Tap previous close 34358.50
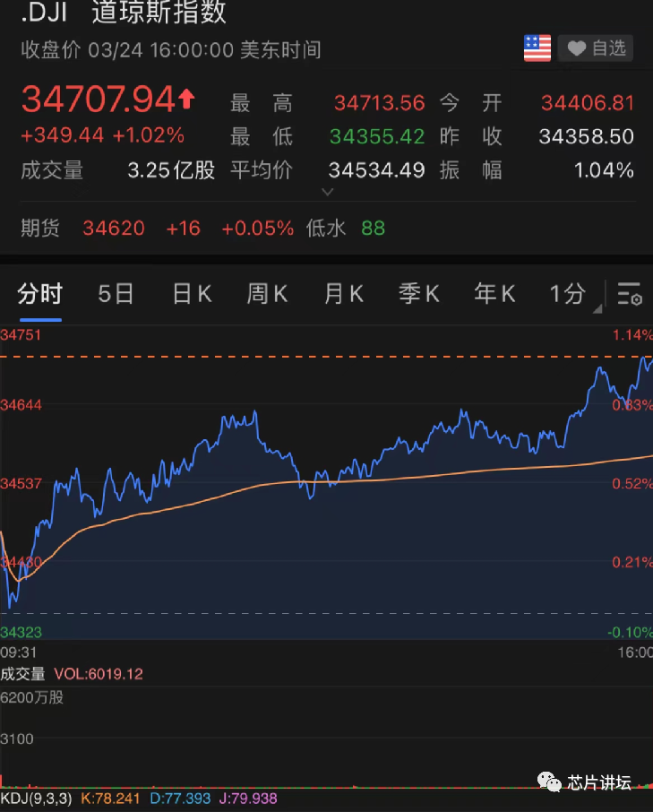 tap(586, 137)
